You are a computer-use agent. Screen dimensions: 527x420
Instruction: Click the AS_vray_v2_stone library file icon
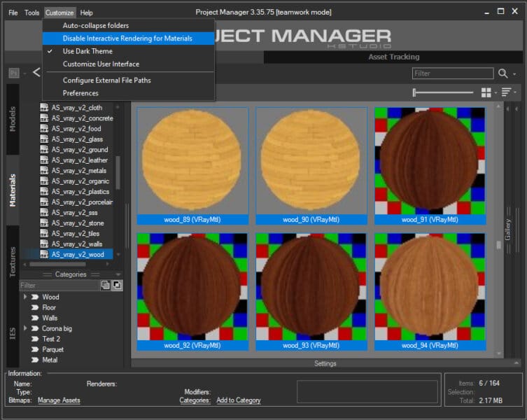coord(44,223)
